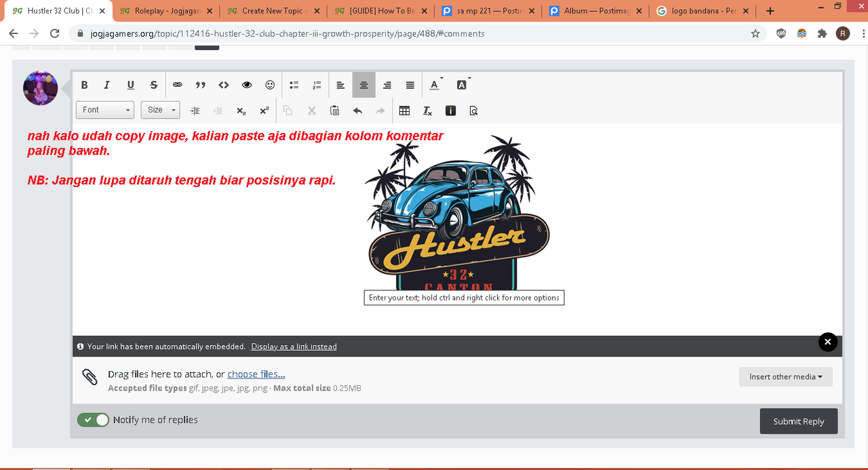Insert a code block
Viewport: 868px width, 470px height.
(224, 85)
